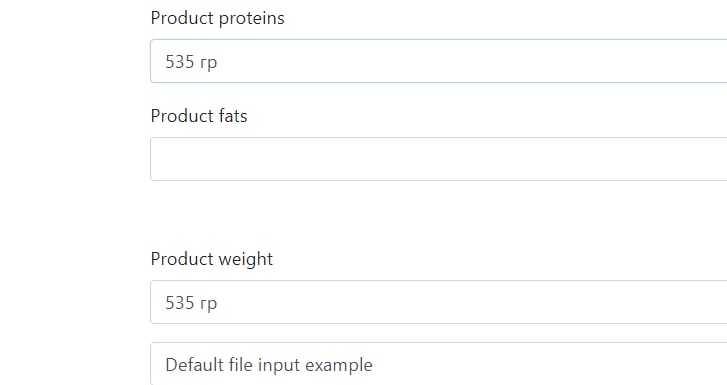Open the Default file input example chooser
This screenshot has width=727, height=385.
[x=439, y=364]
